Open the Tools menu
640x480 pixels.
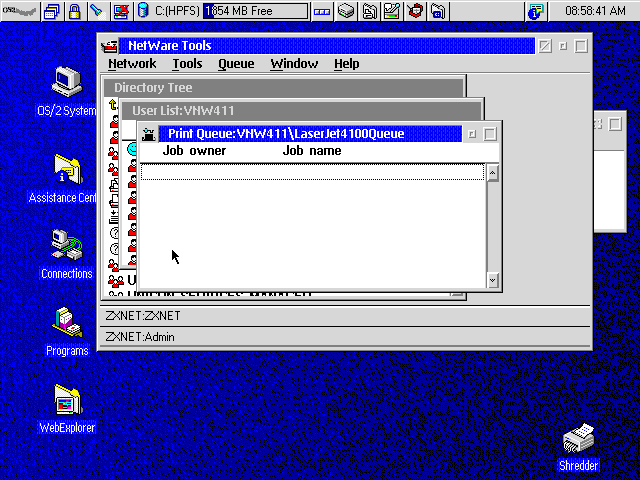tap(187, 64)
